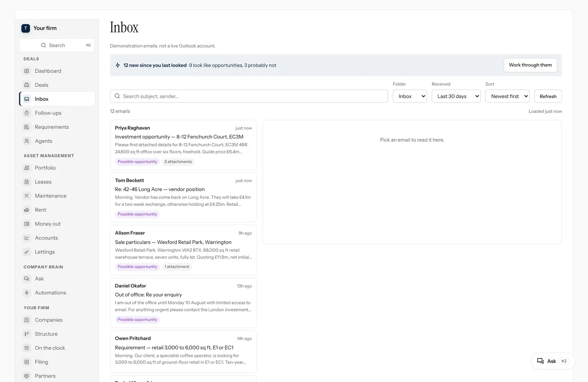The width and height of the screenshot is (588, 382).
Task: Expand the Sort Newest first dropdown
Action: pyautogui.click(x=507, y=96)
